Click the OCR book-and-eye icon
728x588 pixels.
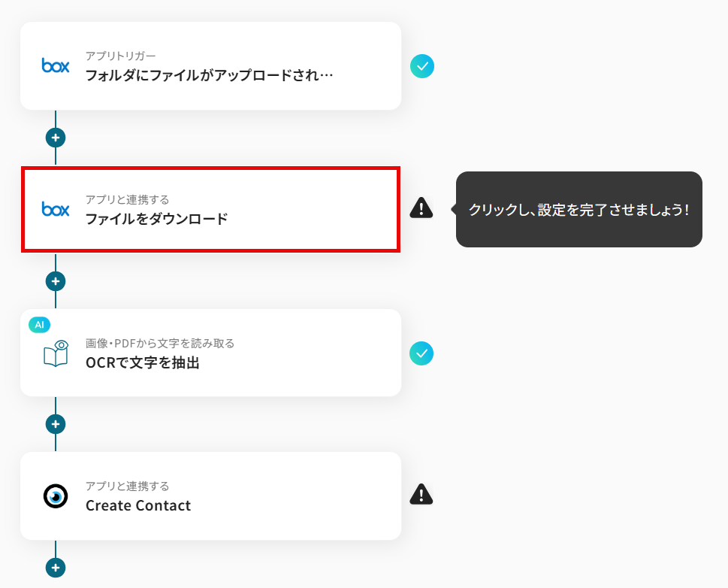[56, 353]
